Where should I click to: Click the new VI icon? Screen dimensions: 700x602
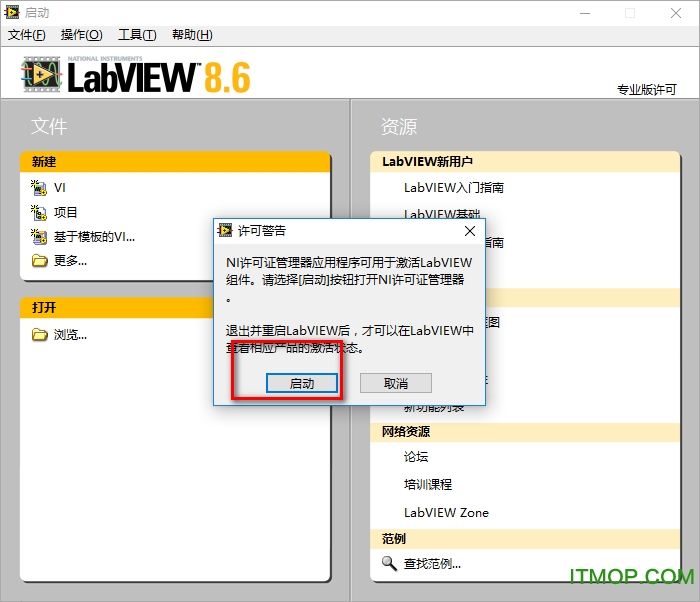[39, 188]
